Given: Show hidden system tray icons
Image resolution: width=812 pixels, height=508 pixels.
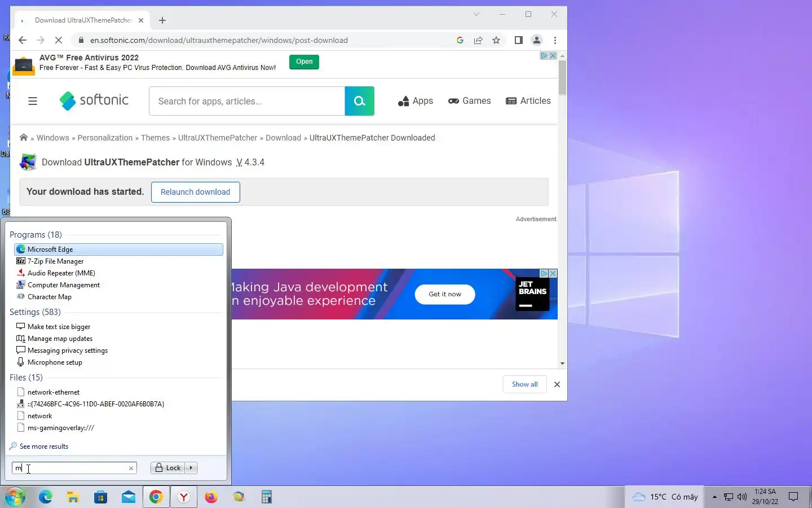Looking at the screenshot, I should coord(714,497).
